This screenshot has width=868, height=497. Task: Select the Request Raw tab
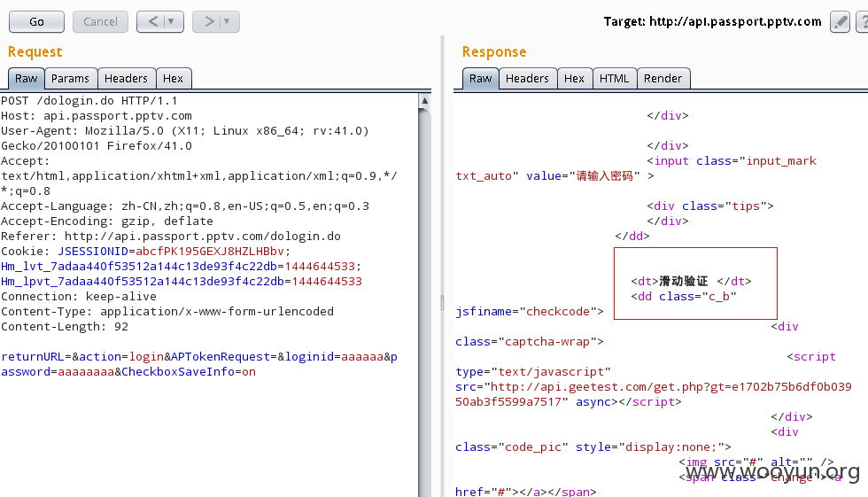pos(26,79)
